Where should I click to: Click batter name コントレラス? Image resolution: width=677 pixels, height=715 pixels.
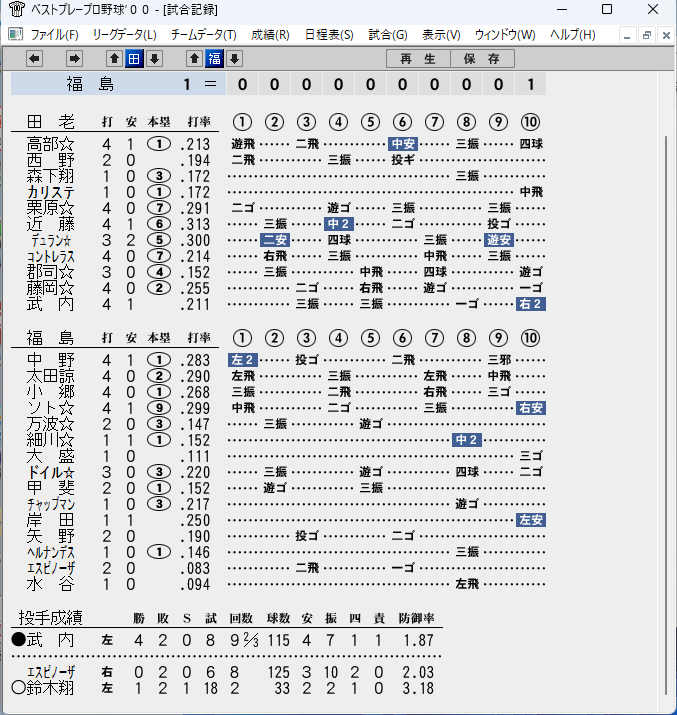[x=51, y=256]
